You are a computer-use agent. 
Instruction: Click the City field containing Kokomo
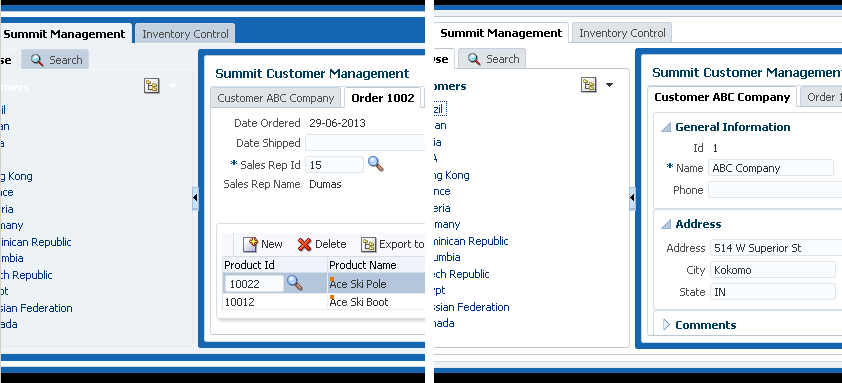click(x=773, y=270)
